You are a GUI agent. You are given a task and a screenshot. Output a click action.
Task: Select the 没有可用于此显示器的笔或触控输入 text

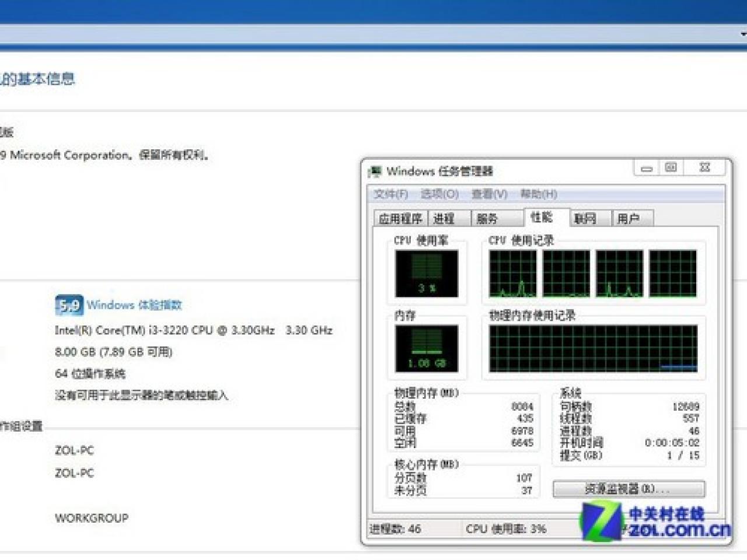141,395
